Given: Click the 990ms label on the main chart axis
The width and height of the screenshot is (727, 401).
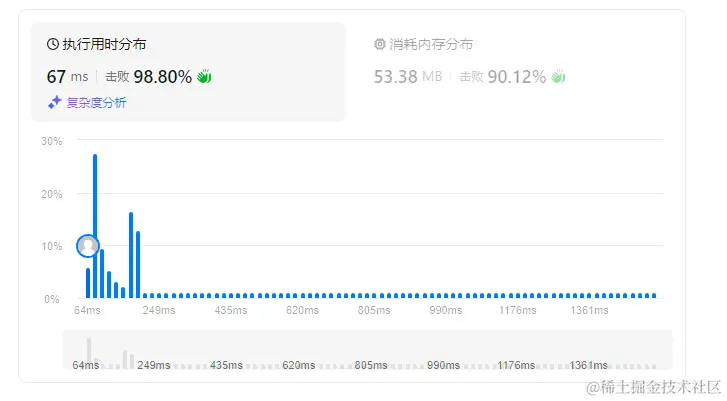Looking at the screenshot, I should 446,310.
